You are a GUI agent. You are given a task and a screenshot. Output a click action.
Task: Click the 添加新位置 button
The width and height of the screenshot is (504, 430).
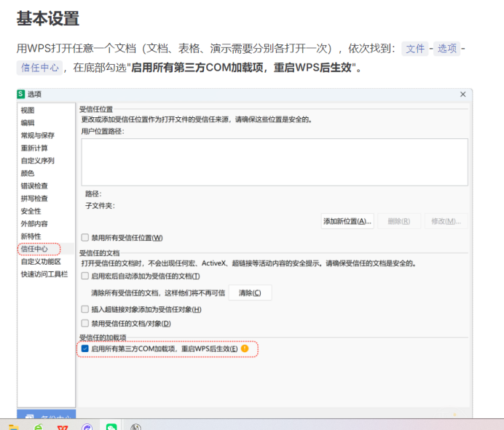click(347, 221)
